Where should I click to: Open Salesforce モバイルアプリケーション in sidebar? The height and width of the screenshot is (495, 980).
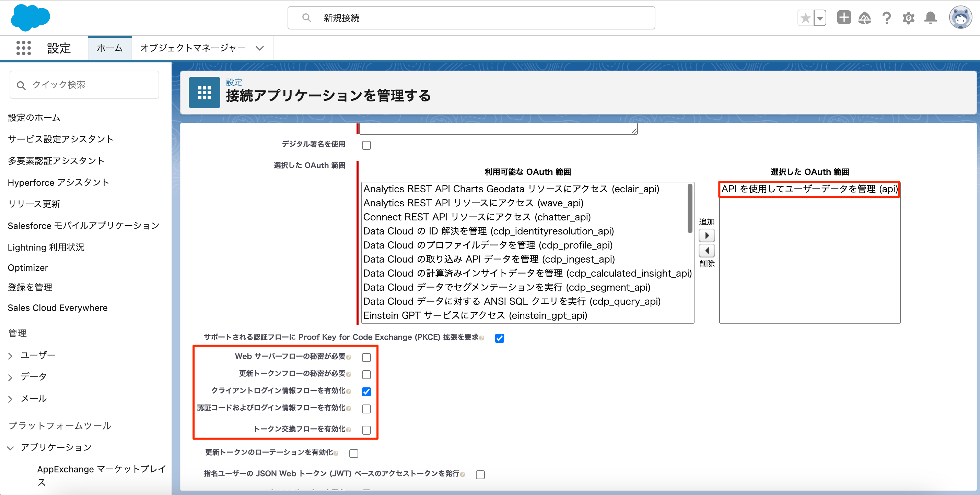[84, 226]
